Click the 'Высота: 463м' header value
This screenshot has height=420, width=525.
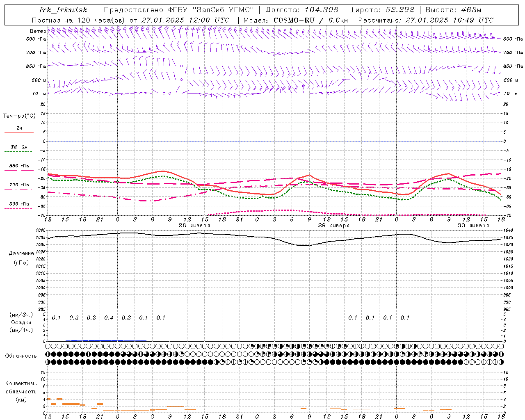453,10
